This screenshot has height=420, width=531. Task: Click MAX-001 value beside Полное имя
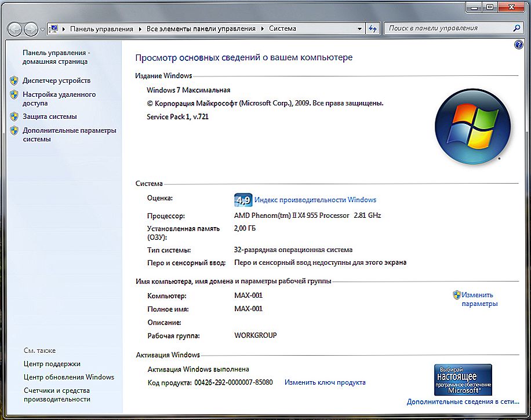[248, 309]
